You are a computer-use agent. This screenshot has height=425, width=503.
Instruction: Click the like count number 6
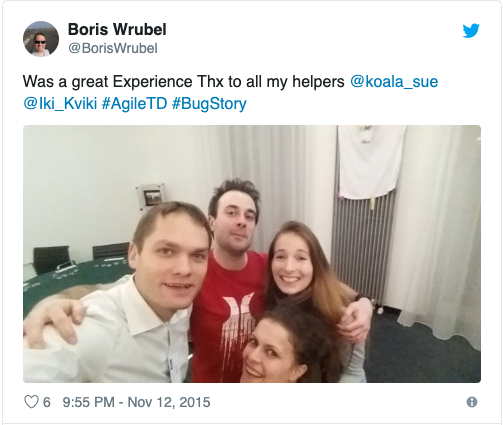point(47,402)
